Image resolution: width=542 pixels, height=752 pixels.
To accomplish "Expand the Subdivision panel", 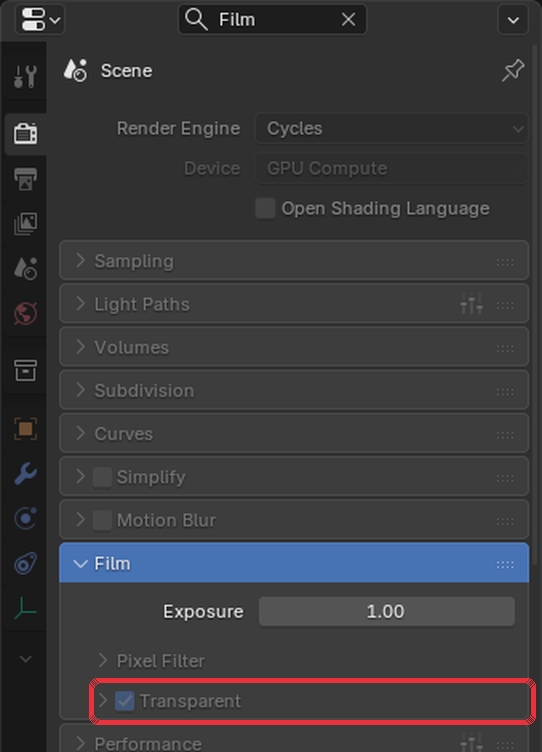I will click(x=294, y=390).
